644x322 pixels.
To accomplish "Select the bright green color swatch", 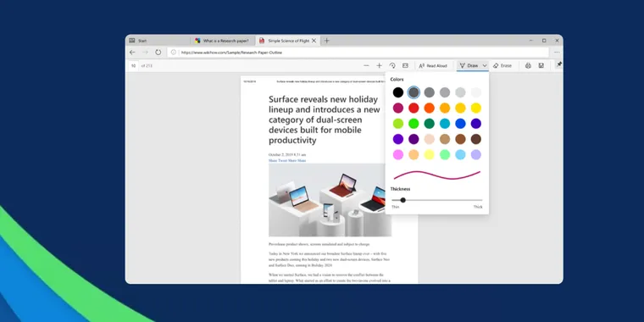I will pos(414,124).
